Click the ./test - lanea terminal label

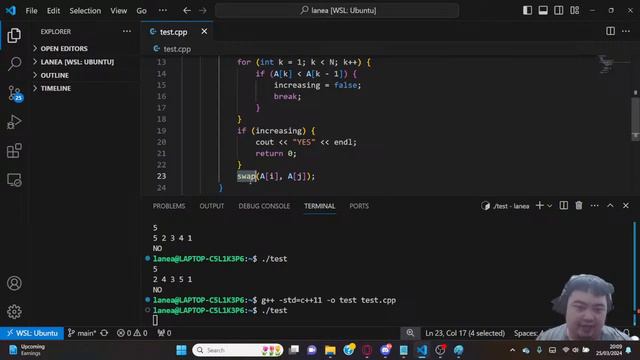coord(505,206)
